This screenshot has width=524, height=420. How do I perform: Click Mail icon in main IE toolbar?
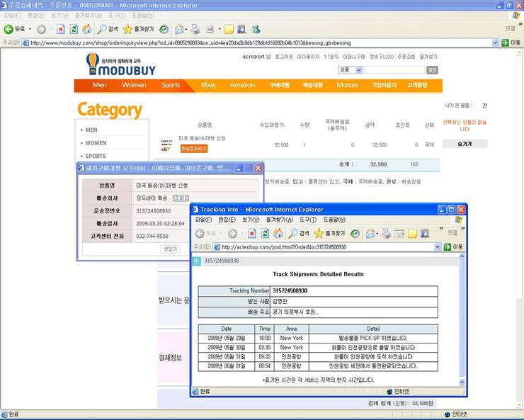[179, 30]
